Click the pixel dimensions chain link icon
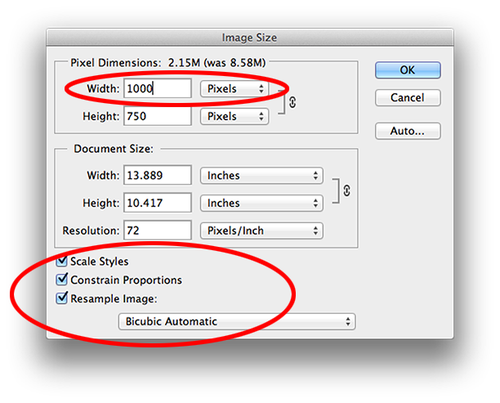The image size is (500, 403). 292,102
